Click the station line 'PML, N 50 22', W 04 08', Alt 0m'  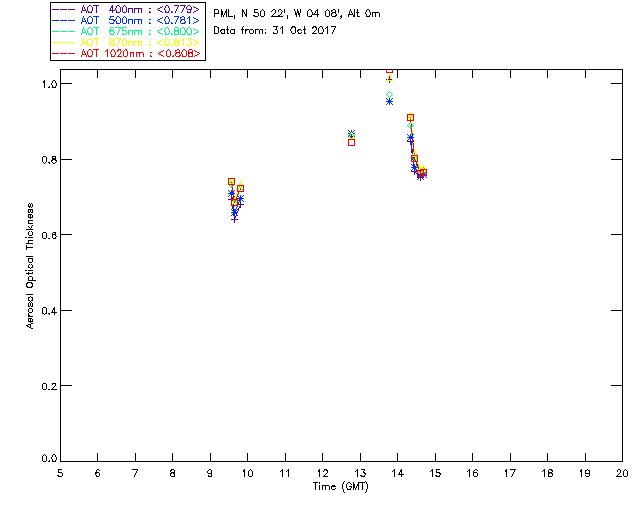[297, 13]
